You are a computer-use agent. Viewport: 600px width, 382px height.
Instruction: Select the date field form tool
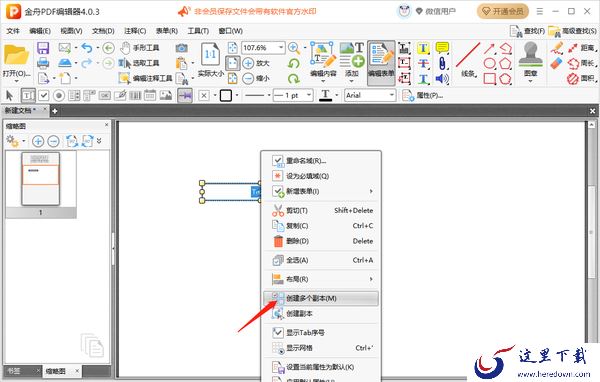pos(150,95)
